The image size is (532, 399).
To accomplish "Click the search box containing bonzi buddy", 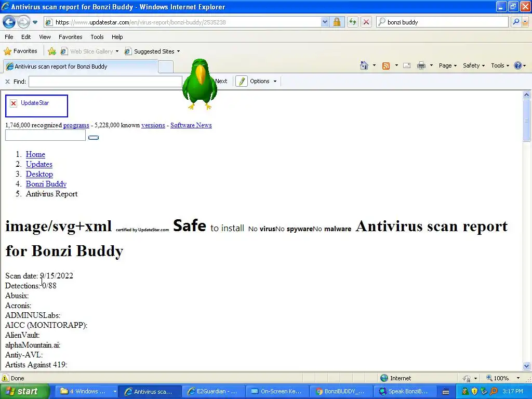I will 443,22.
